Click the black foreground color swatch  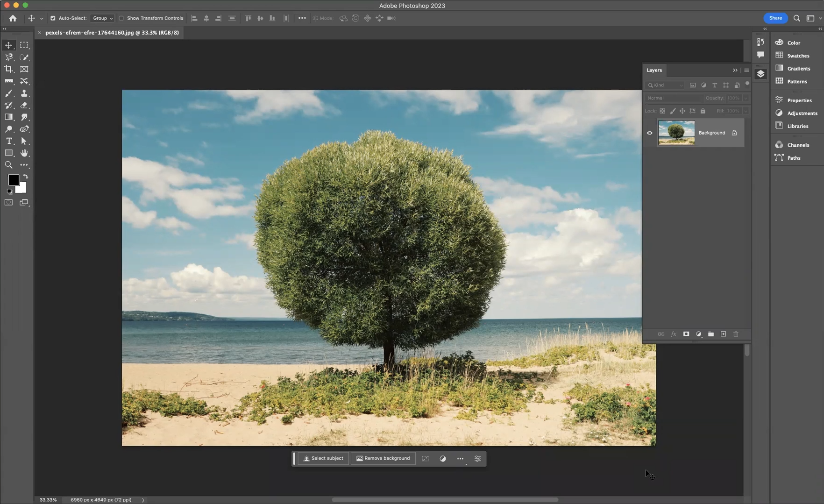(13, 179)
